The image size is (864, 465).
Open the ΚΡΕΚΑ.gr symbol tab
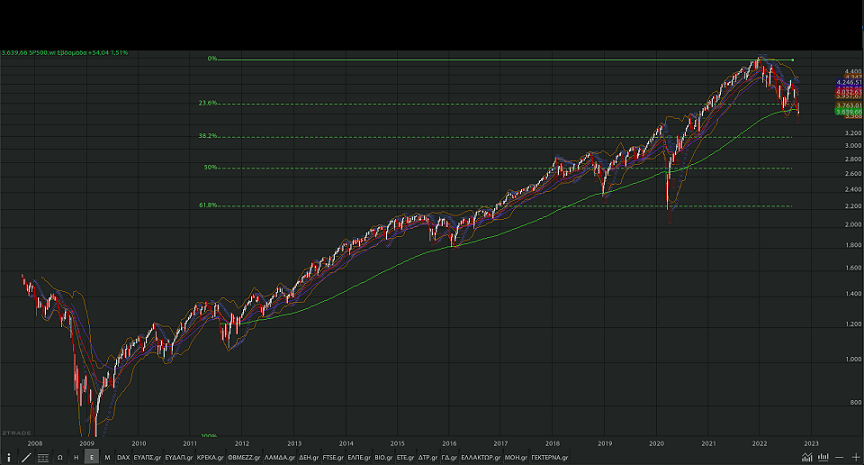(210, 457)
